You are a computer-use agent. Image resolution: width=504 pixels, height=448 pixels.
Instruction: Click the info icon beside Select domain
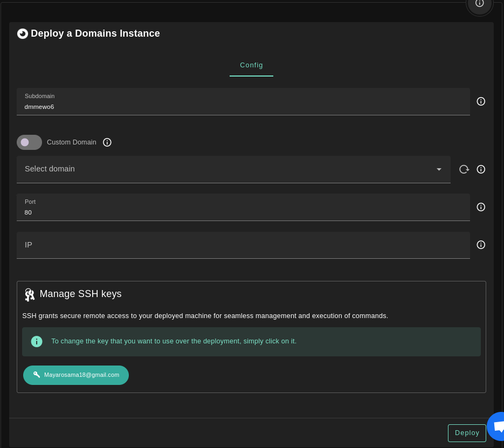pos(480,169)
